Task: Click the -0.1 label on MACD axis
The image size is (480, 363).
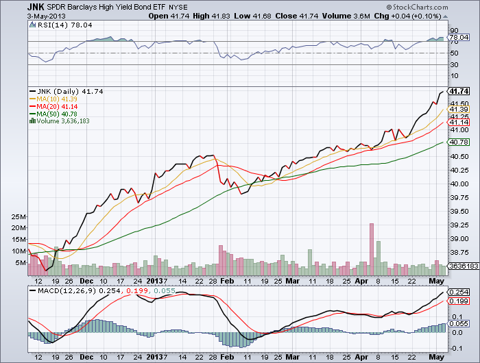Action: [457, 348]
